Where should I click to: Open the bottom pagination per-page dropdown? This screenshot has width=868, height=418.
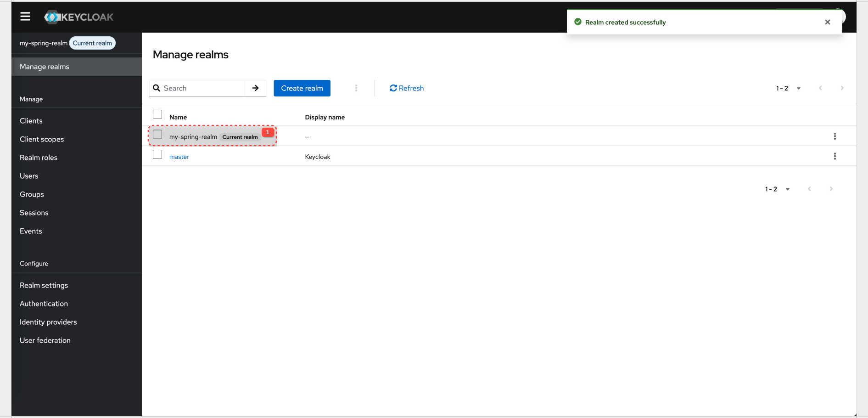(x=788, y=189)
